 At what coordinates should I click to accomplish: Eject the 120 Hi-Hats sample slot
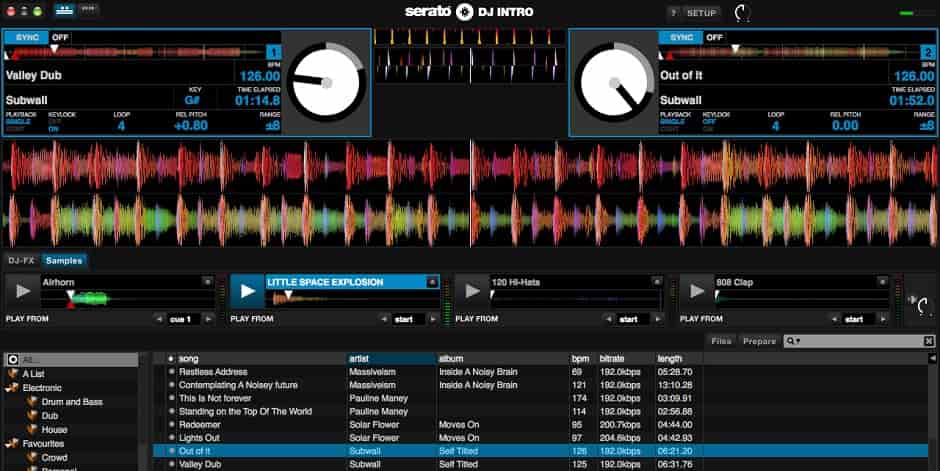(657, 281)
